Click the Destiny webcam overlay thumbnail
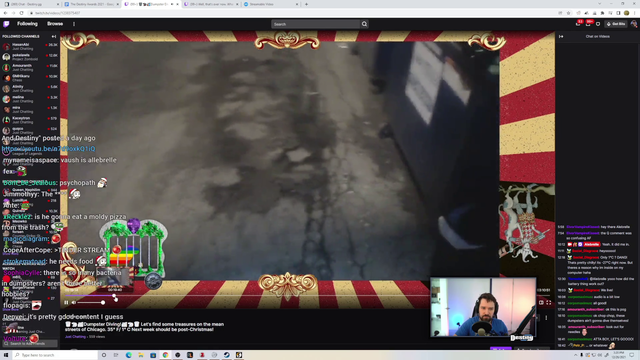This screenshot has width=640, height=360. pos(483,308)
